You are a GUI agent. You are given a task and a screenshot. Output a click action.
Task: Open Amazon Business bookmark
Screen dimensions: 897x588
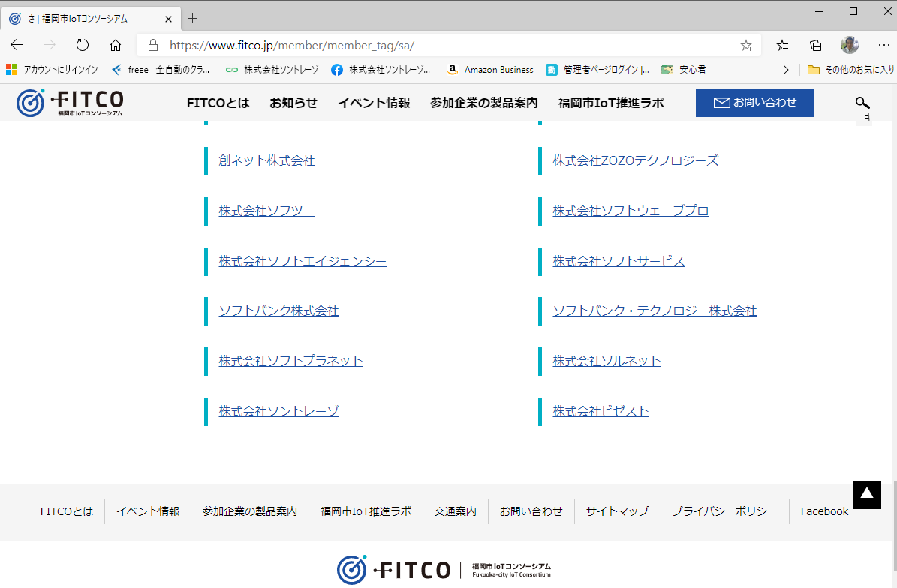tap(490, 69)
